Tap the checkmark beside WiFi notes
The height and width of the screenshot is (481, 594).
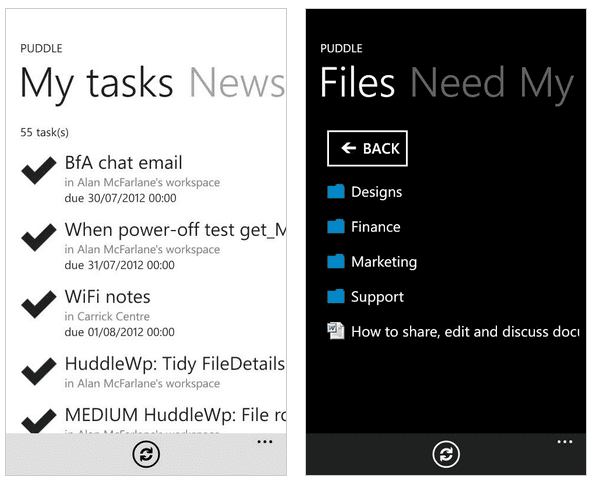39,305
